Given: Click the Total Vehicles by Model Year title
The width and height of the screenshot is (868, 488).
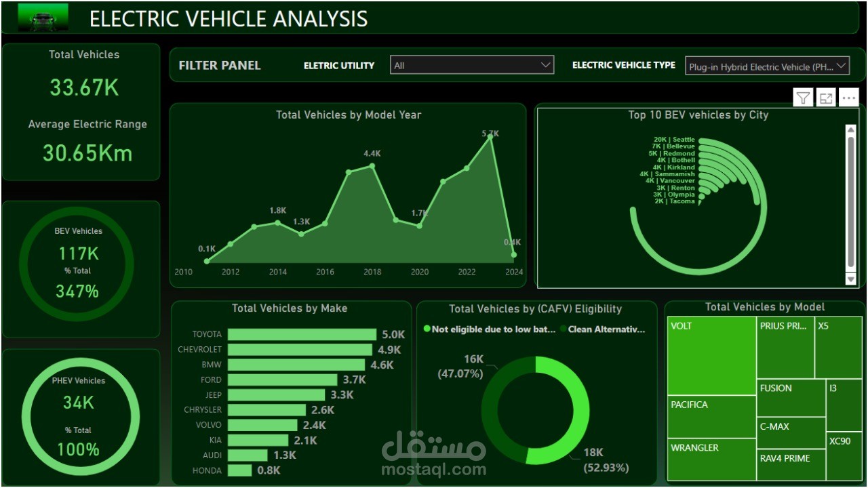Looking at the screenshot, I should click(x=349, y=115).
